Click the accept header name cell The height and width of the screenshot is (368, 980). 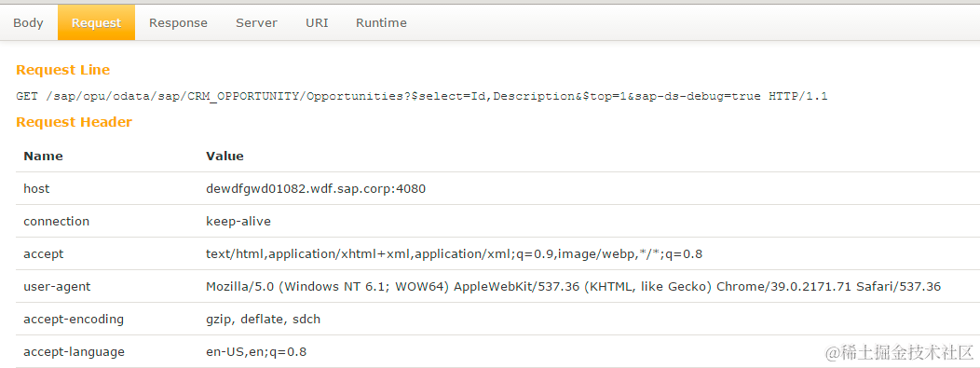point(43,253)
